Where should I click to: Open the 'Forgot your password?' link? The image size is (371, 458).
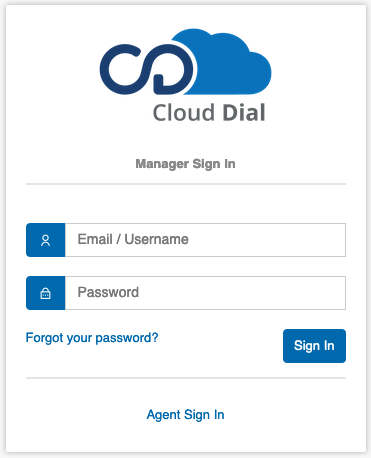(92, 338)
